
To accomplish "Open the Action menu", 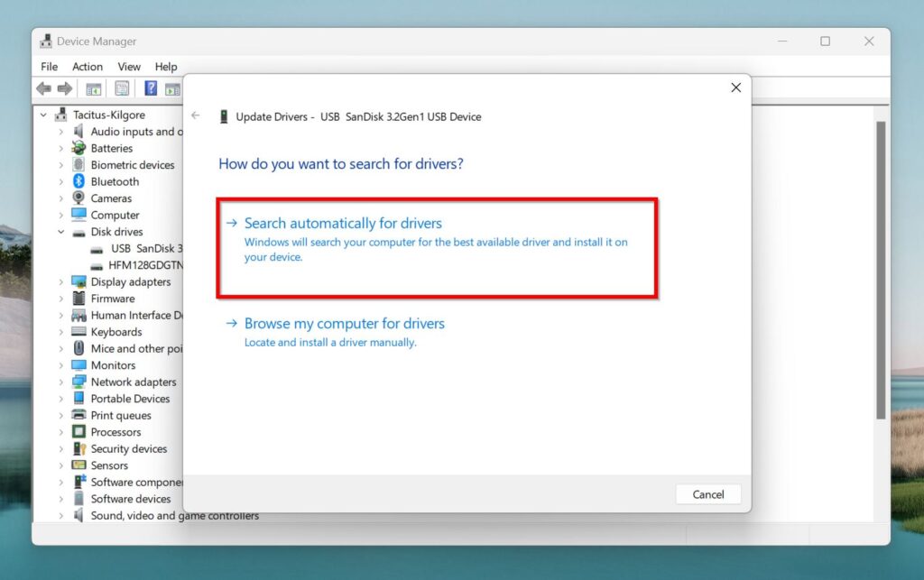I will (87, 66).
